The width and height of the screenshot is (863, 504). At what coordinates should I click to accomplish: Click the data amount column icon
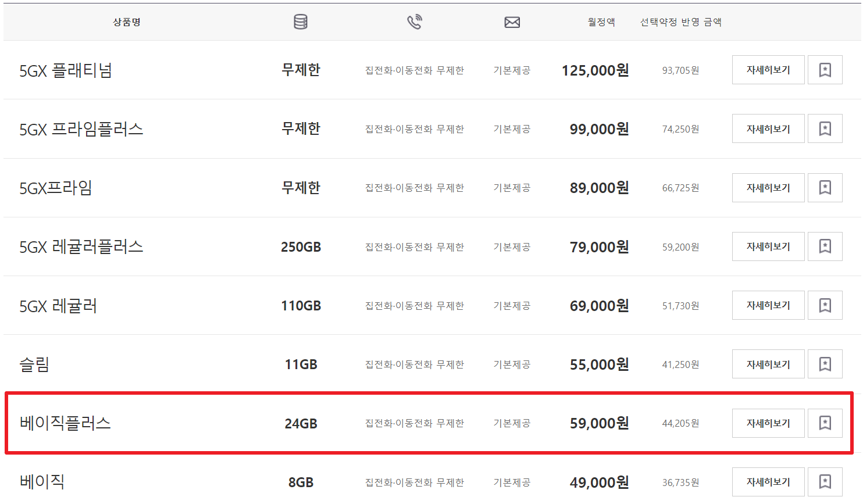click(x=301, y=21)
